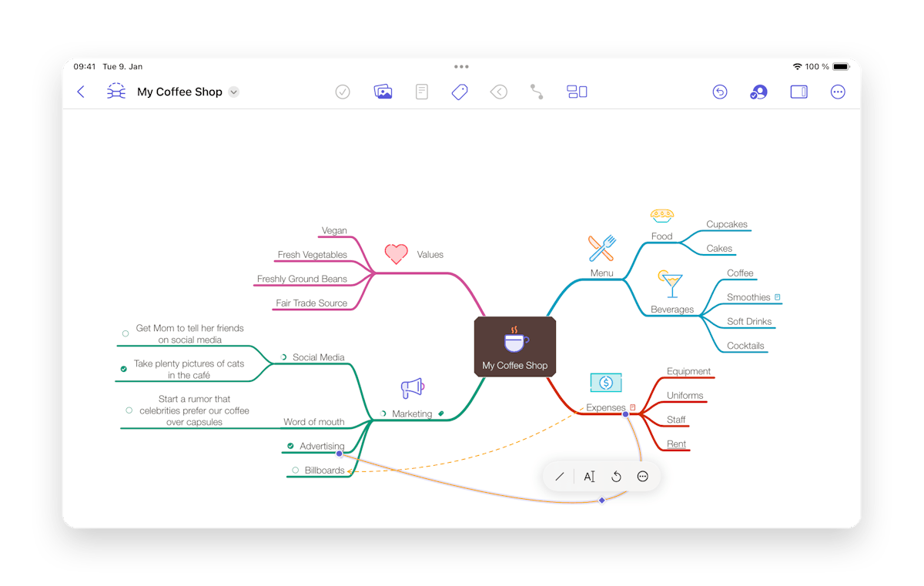Tap the fold-branch icon in the toolbar
This screenshot has width=924, height=586.
coord(498,92)
